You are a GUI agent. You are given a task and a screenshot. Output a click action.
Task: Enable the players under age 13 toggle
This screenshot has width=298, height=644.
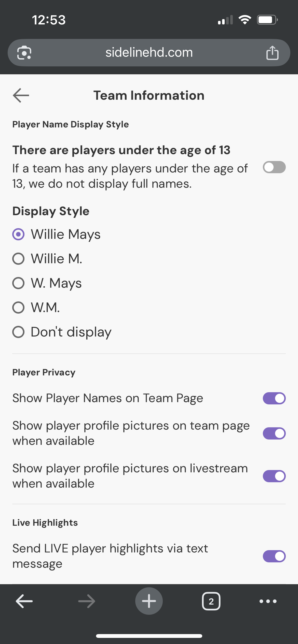[274, 167]
